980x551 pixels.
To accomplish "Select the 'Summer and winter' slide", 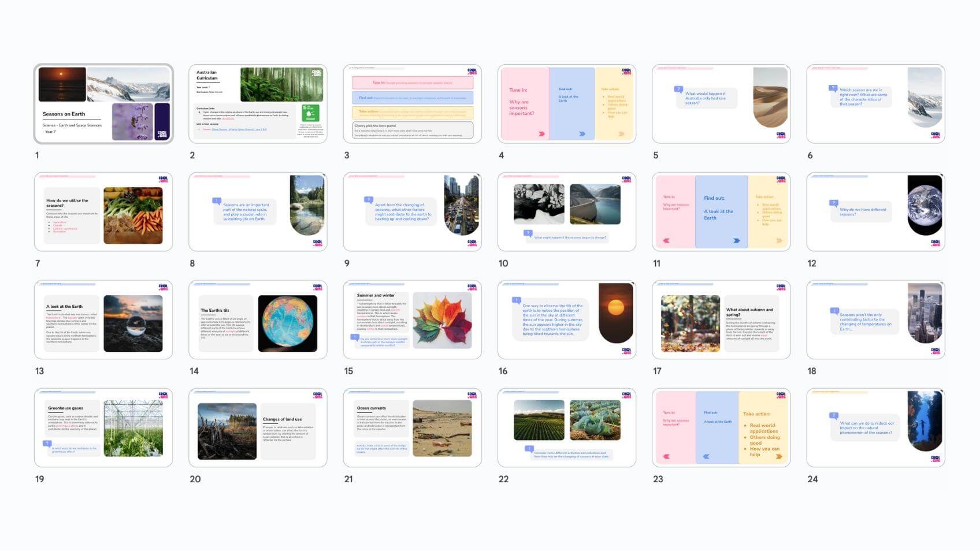I will (412, 320).
